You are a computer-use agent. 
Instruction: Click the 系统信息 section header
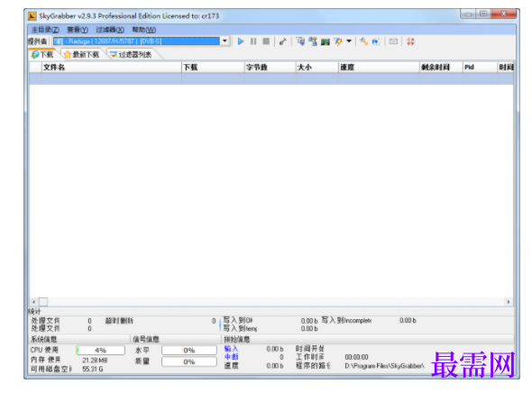pos(44,339)
